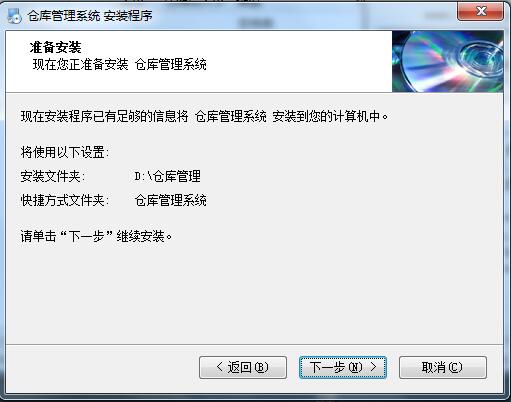The image size is (511, 402).
Task: Click the installer icon in title bar
Action: (15, 16)
